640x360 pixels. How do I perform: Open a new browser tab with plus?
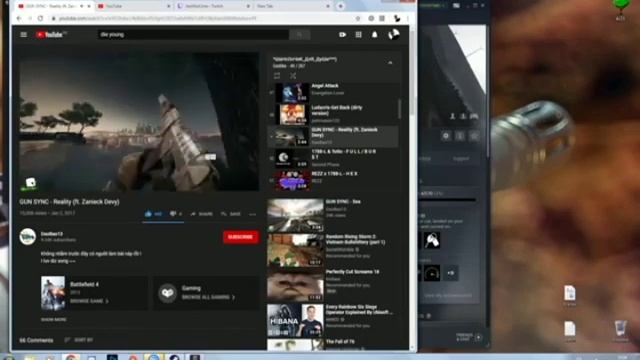click(340, 6)
